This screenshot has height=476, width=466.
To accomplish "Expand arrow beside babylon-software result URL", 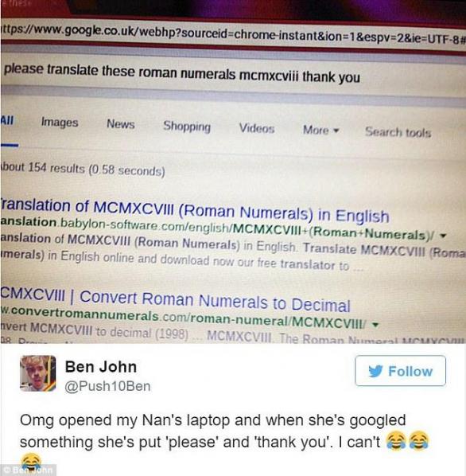I will tap(443, 236).
